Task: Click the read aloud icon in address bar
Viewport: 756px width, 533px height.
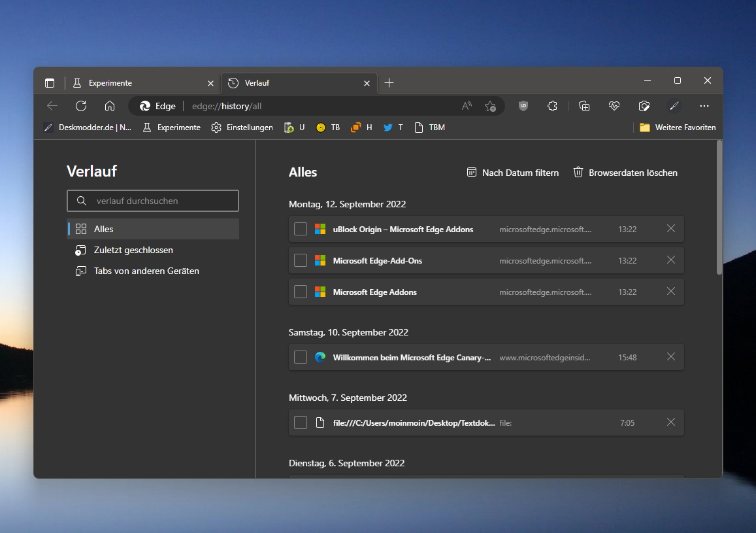Action: (467, 106)
